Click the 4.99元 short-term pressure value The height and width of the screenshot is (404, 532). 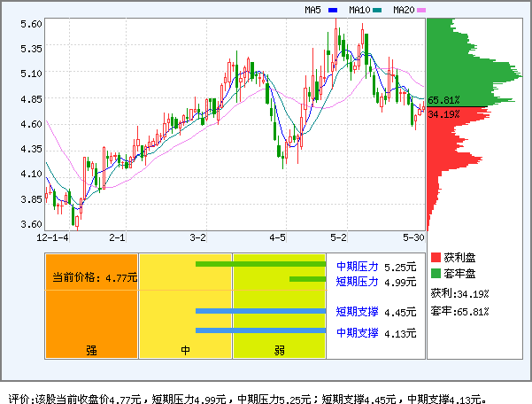click(400, 282)
